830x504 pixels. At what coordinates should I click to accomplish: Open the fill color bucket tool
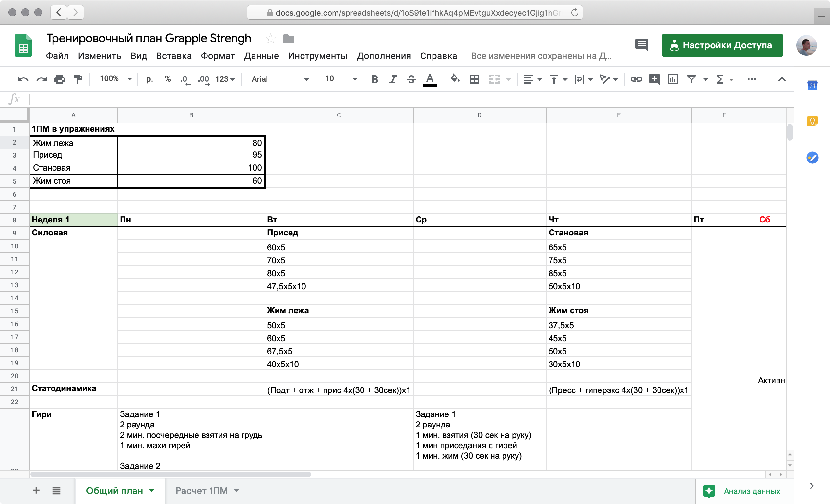(455, 79)
